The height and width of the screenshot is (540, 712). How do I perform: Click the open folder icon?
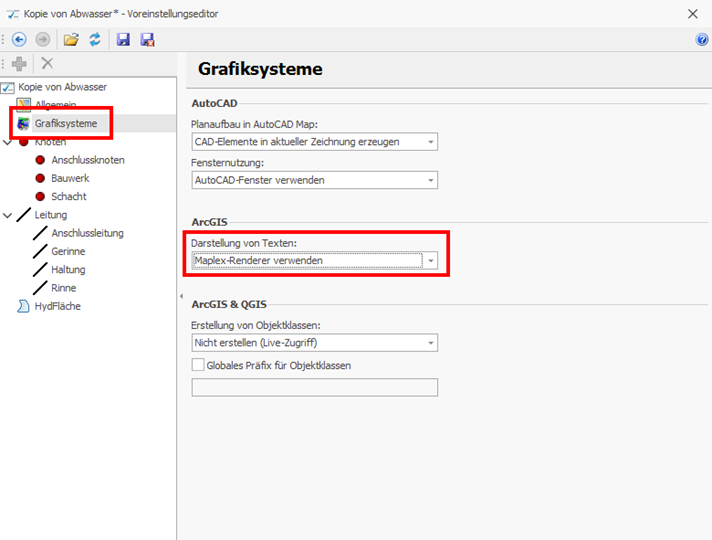coord(71,40)
